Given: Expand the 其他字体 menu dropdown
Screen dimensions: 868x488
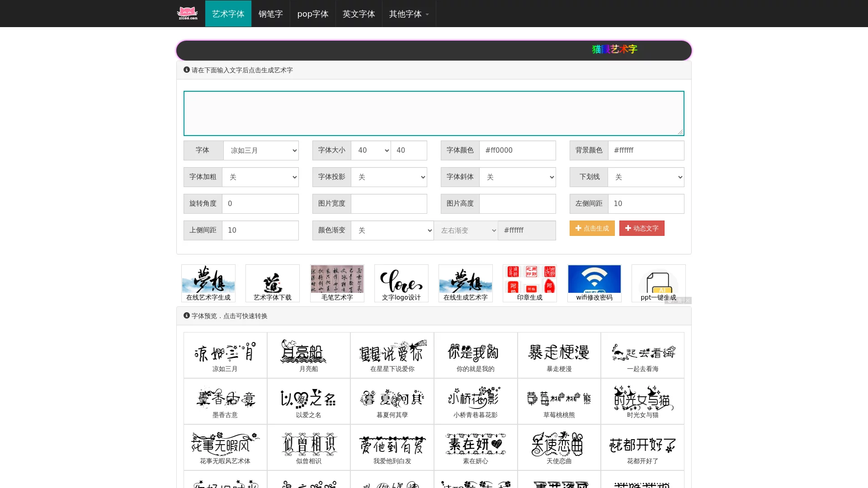Looking at the screenshot, I should click(407, 14).
